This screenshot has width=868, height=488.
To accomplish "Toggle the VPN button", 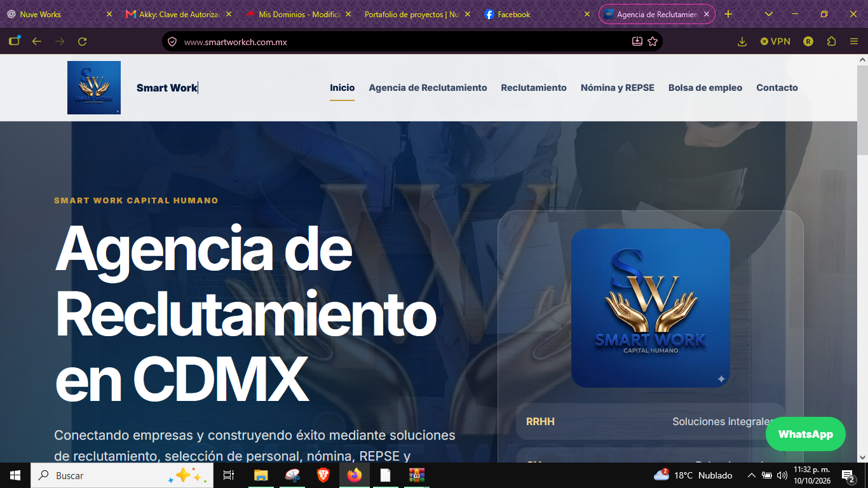I will pos(775,41).
